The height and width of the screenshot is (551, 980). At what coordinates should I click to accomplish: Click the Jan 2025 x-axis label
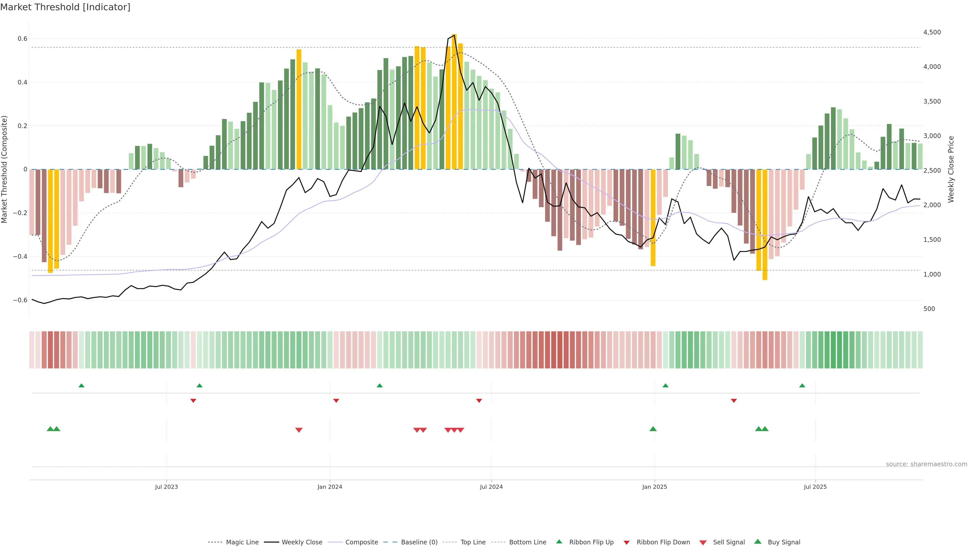click(x=654, y=487)
